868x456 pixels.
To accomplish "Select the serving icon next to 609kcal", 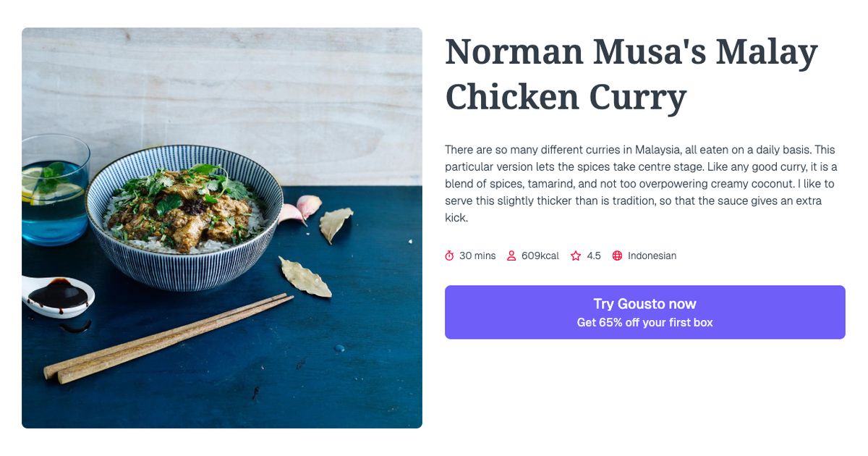I will (x=511, y=256).
